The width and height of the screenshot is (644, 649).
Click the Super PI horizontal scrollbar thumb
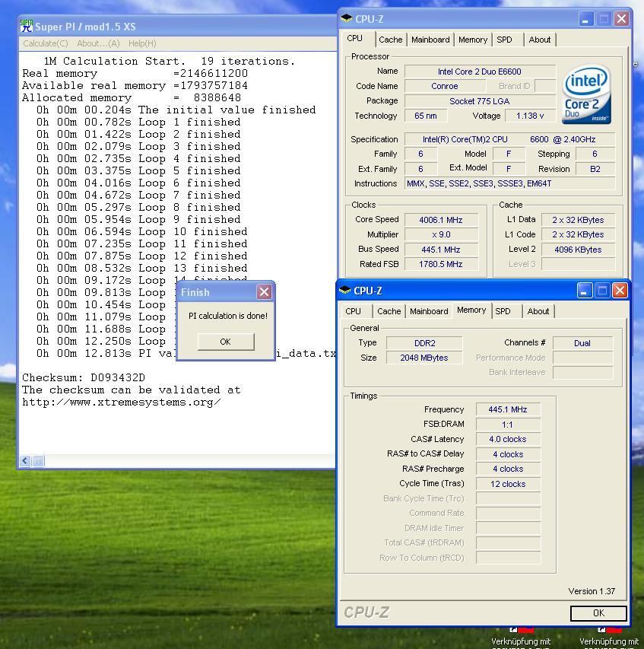[x=38, y=460]
